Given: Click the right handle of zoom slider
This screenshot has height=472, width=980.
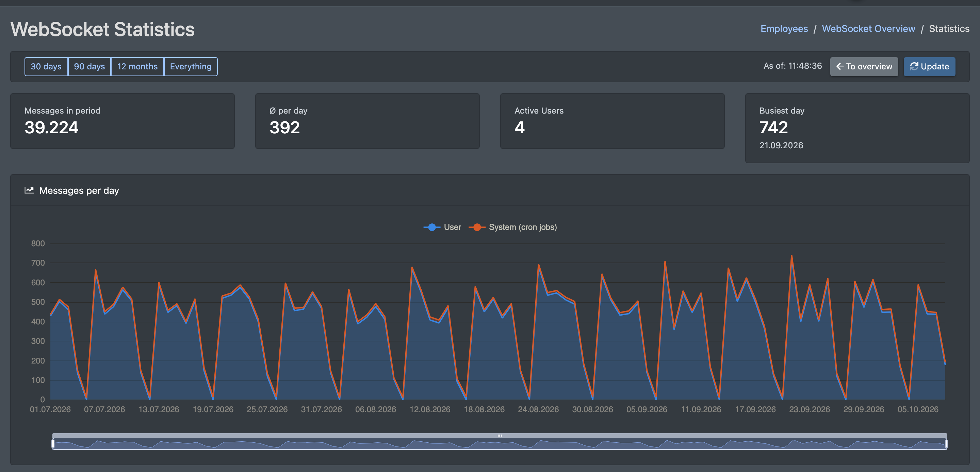Looking at the screenshot, I should (x=947, y=443).
